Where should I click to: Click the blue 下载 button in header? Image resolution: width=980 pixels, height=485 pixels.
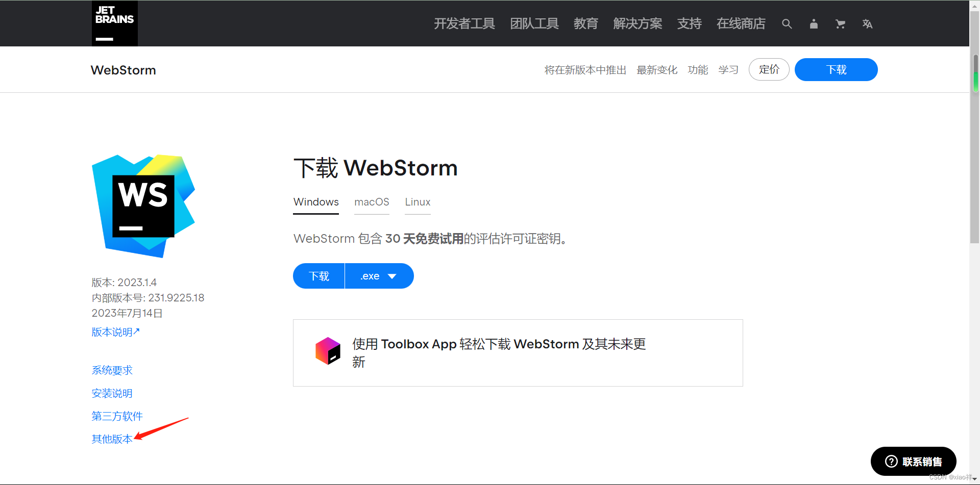tap(836, 69)
